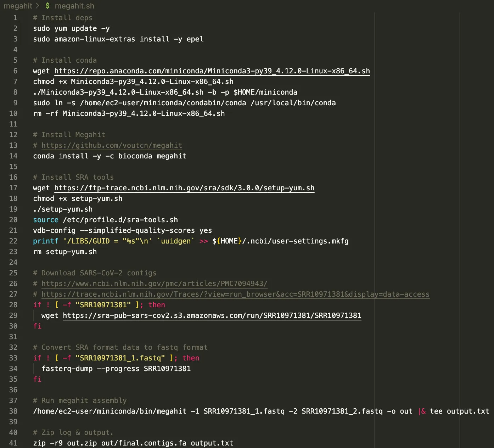Screen dimensions: 494x448
Task: Click the '/home/ec2-user/miniconda/bin/megahit' command
Action: coord(110,411)
